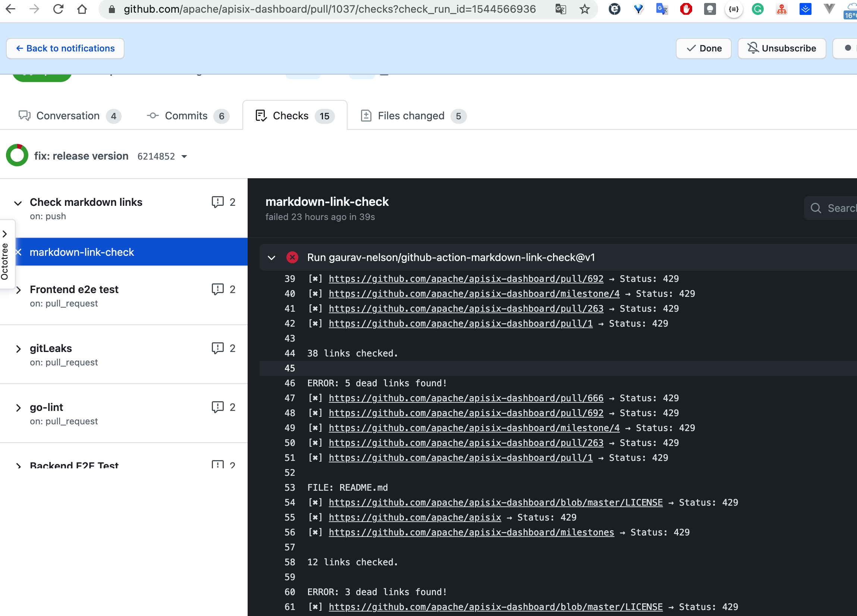Click the checks status donut near fix: release version
This screenshot has height=616, width=857.
point(17,155)
